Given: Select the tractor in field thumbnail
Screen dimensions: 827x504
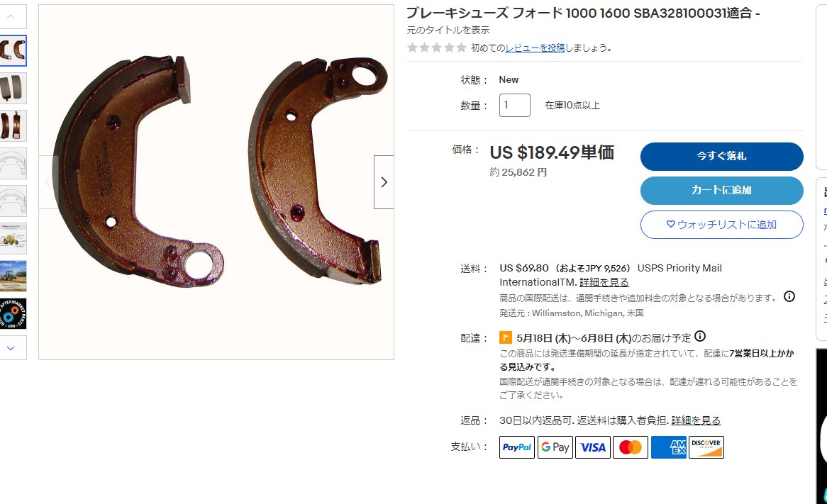Looking at the screenshot, I should (13, 276).
